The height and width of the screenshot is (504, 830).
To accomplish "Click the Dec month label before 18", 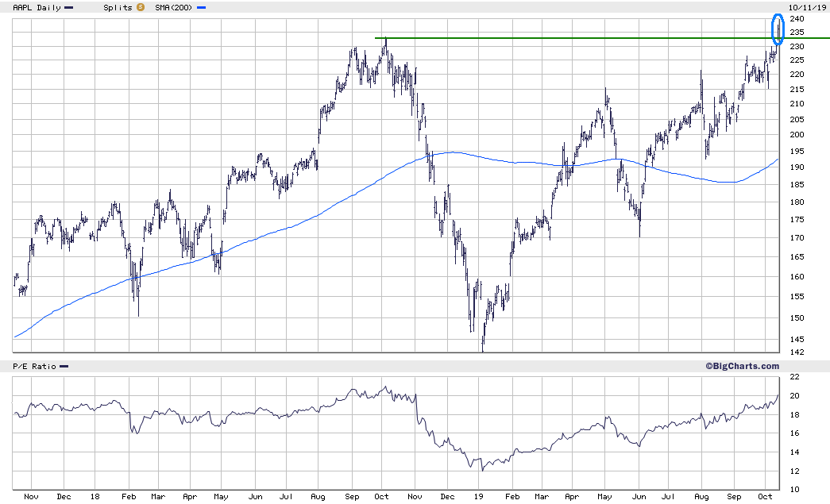I will coord(64,497).
